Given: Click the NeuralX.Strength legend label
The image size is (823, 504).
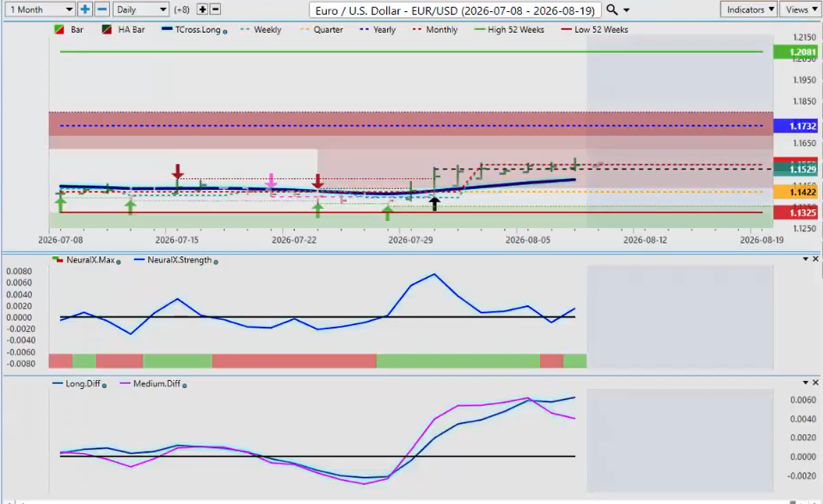Looking at the screenshot, I should pos(180,260).
